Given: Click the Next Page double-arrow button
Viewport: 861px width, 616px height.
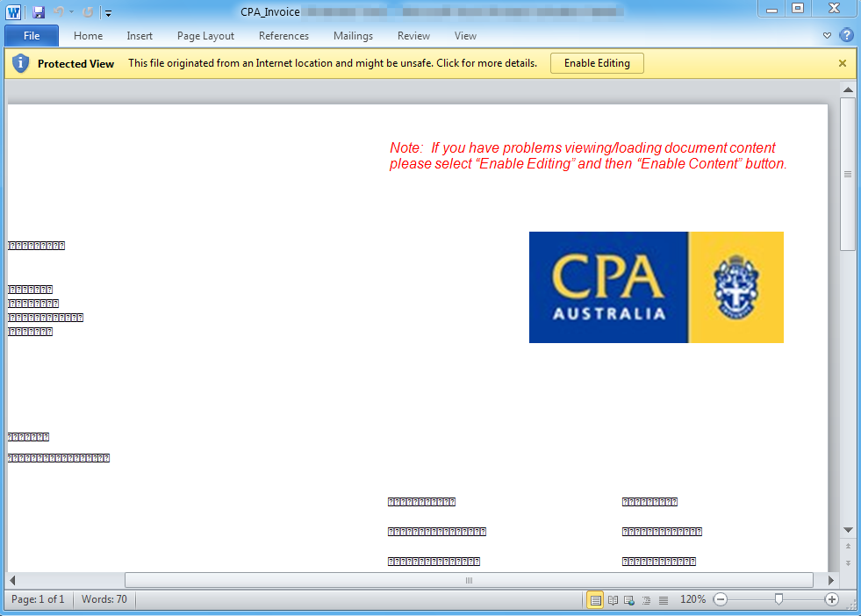Looking at the screenshot, I should coord(848,564).
